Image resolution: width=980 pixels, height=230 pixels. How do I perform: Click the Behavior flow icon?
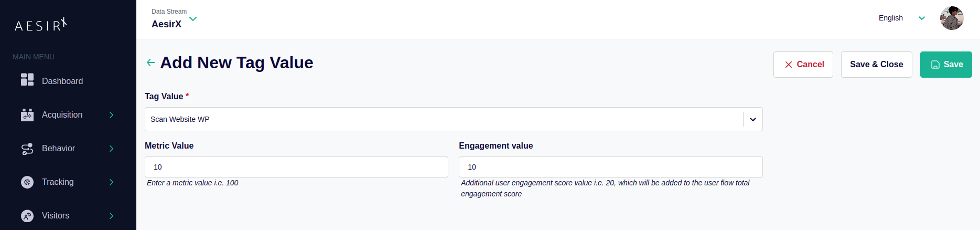pyautogui.click(x=27, y=149)
